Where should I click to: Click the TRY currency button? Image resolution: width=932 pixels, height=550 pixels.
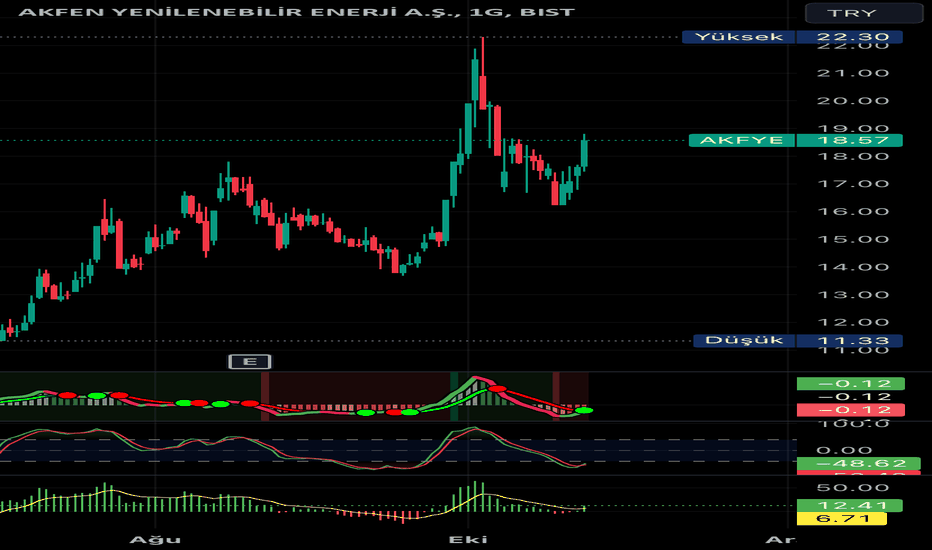click(x=864, y=13)
